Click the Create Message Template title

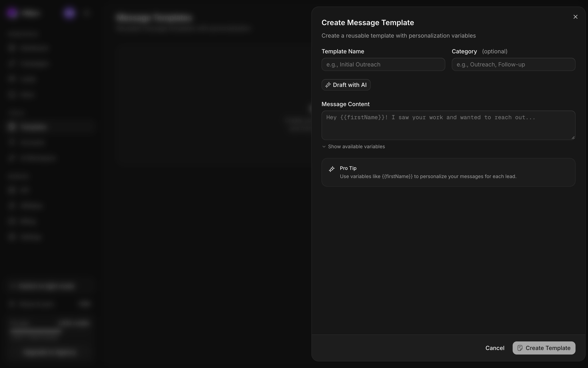click(368, 23)
